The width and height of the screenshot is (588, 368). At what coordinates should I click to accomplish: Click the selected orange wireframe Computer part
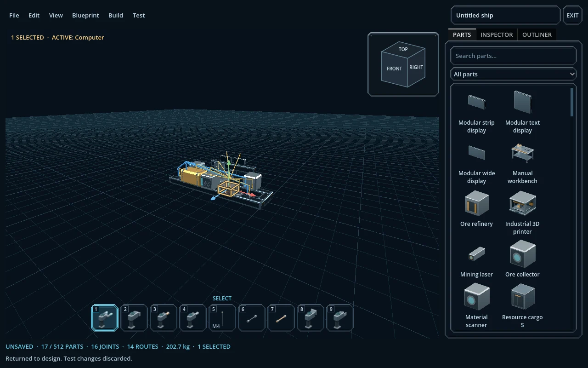228,189
